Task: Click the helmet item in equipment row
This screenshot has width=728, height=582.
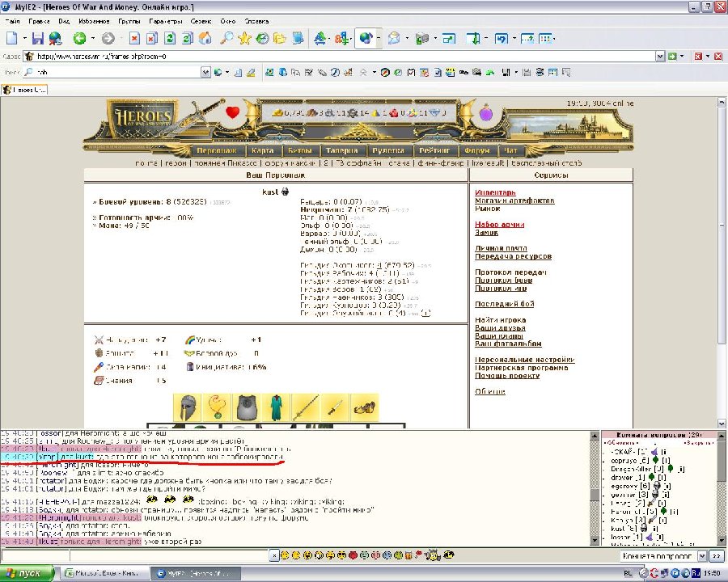Action: [x=188, y=408]
